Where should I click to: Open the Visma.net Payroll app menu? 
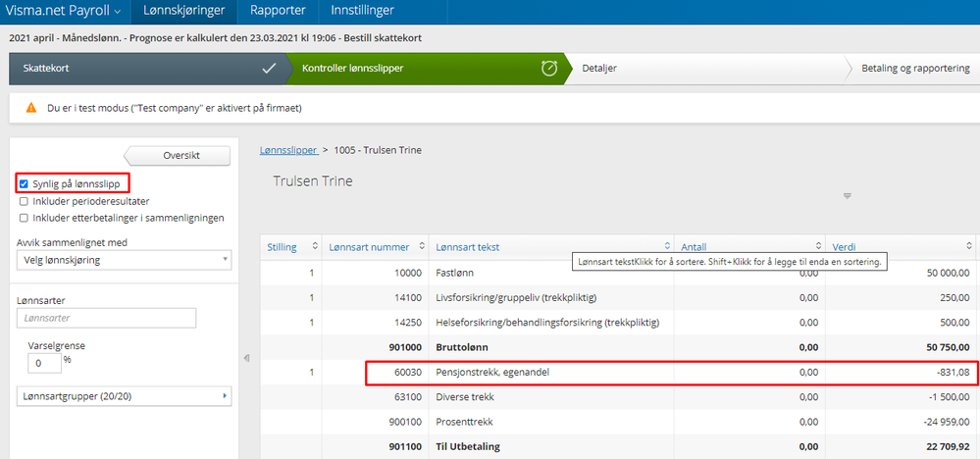[x=63, y=11]
